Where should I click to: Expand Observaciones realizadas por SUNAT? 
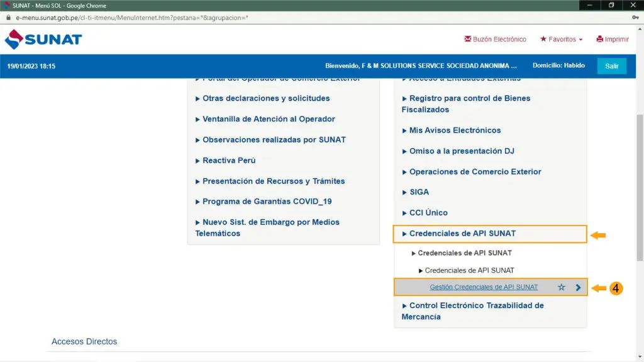(270, 140)
